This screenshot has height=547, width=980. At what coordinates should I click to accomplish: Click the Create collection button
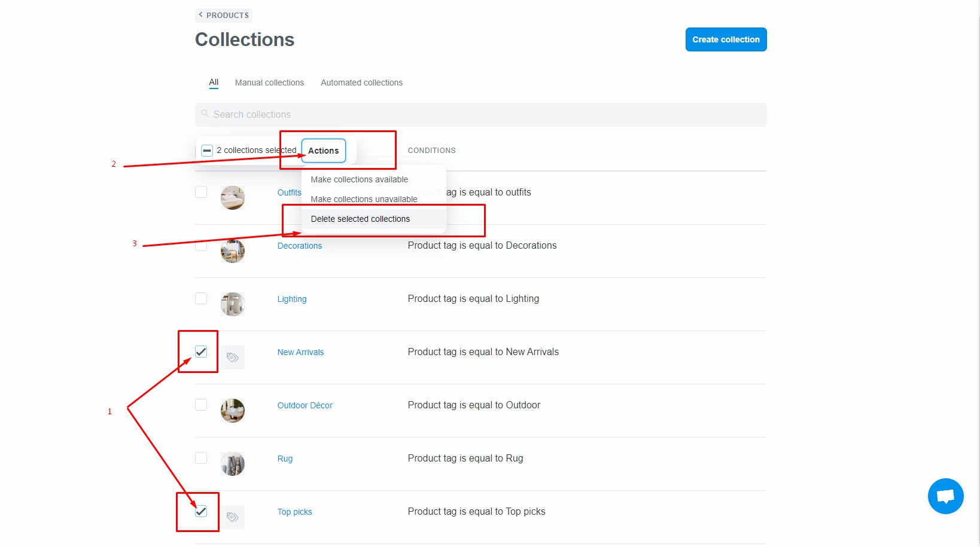pyautogui.click(x=726, y=39)
